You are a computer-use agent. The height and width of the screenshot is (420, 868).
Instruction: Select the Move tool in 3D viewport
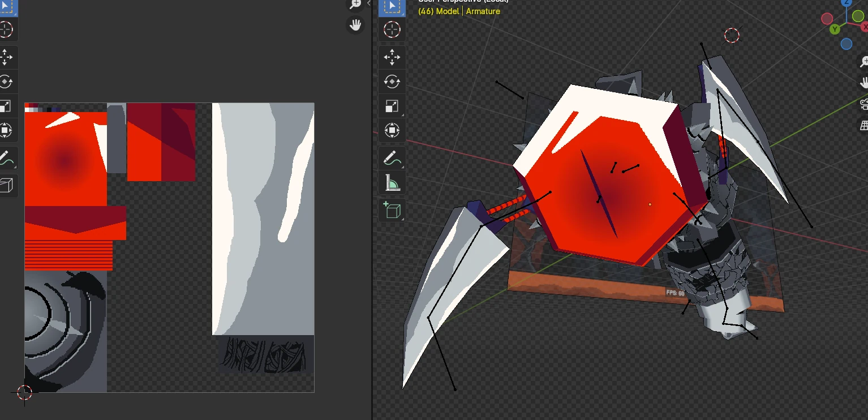392,57
